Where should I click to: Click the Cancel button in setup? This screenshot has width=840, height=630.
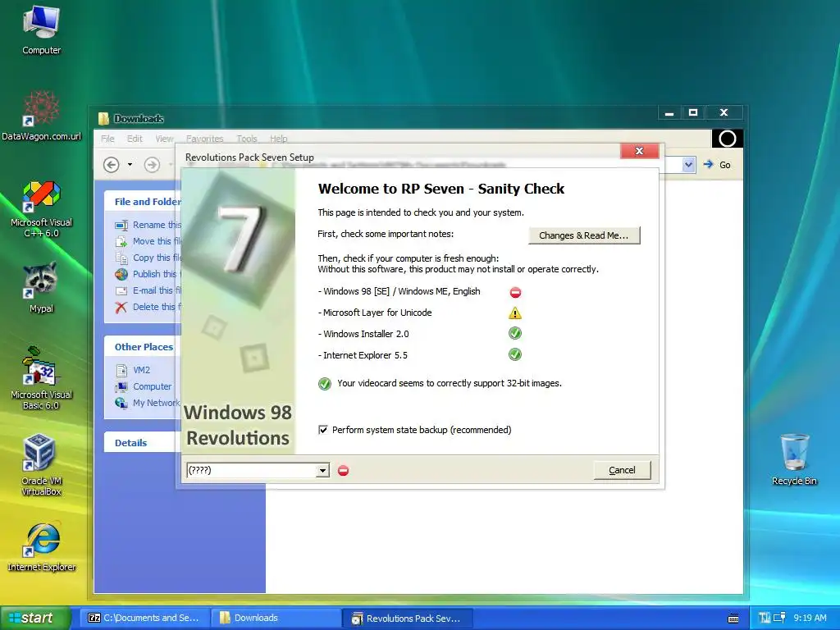622,470
